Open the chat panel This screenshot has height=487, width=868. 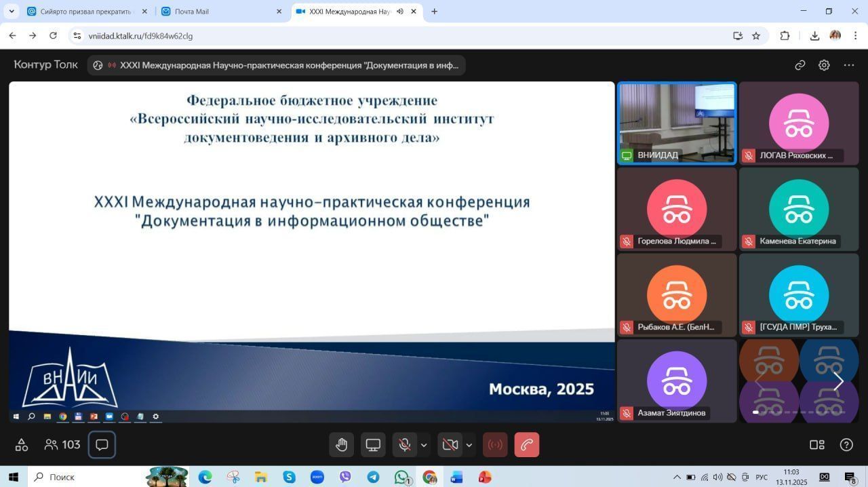[102, 445]
